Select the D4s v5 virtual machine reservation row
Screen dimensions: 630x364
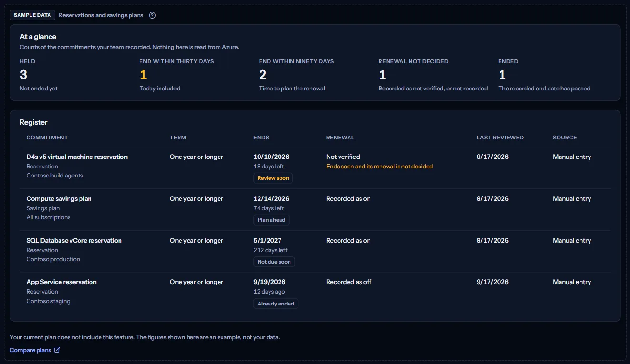(315, 168)
